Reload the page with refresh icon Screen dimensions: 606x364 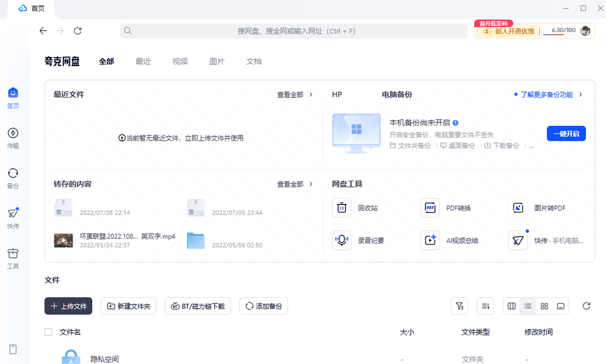78,31
